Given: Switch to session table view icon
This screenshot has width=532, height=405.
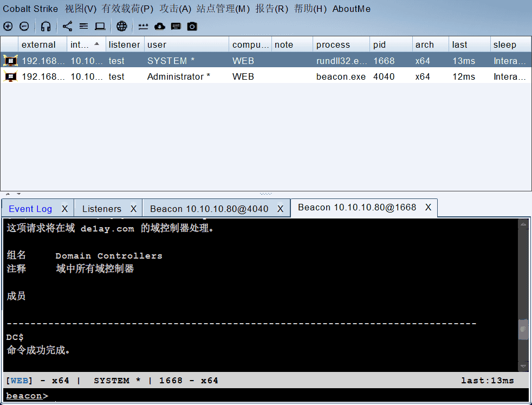Looking at the screenshot, I should (x=83, y=26).
